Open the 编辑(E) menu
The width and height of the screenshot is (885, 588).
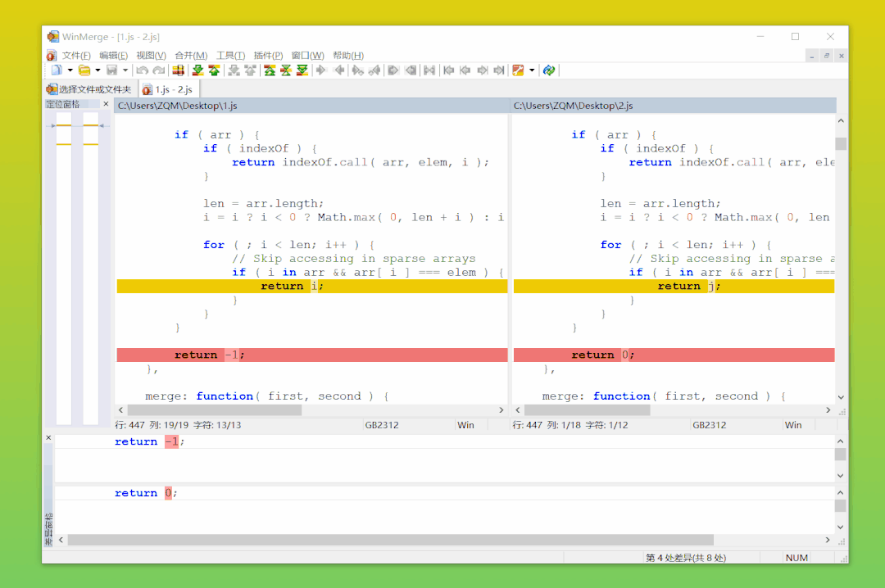(113, 56)
